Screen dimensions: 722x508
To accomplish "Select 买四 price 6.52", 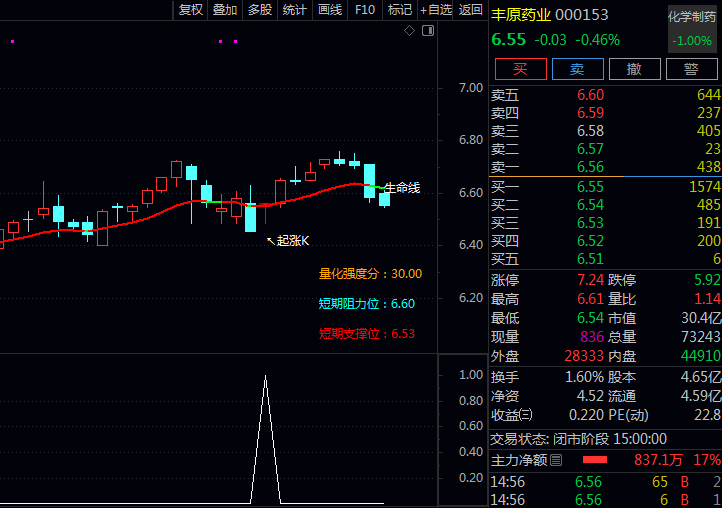I will (x=590, y=241).
